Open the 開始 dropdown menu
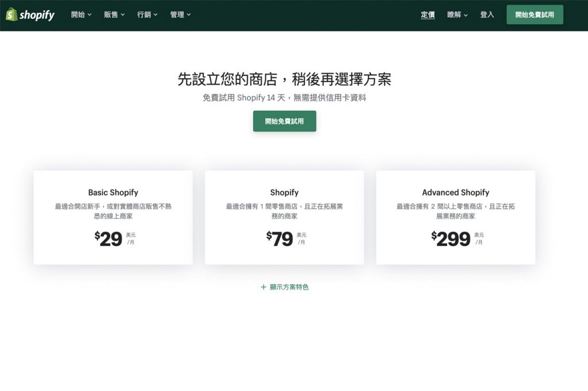The width and height of the screenshot is (588, 391). click(x=81, y=14)
